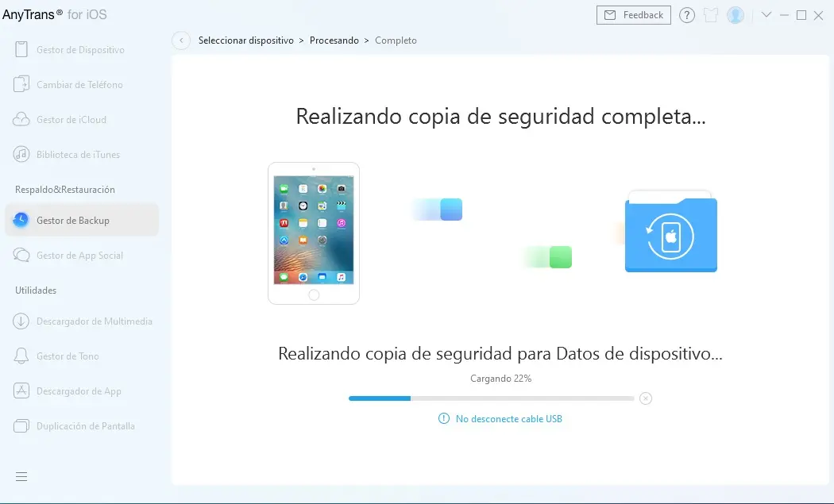Open the Gestor de Tono bell icon
Screen dimensions: 834x504
coord(21,356)
